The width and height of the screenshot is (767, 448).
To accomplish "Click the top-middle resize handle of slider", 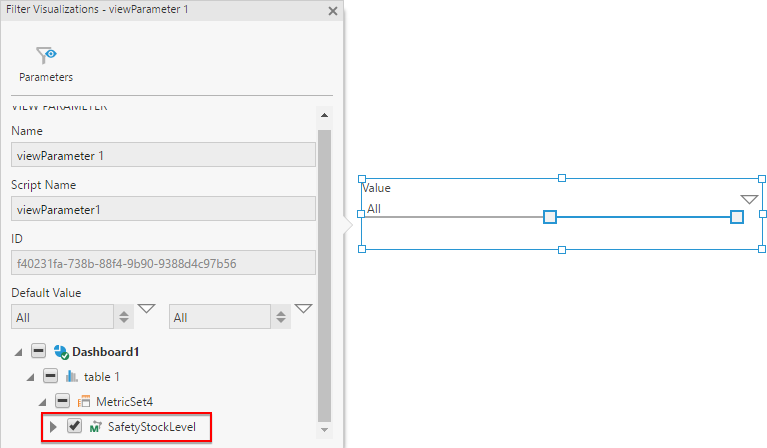I will point(562,178).
